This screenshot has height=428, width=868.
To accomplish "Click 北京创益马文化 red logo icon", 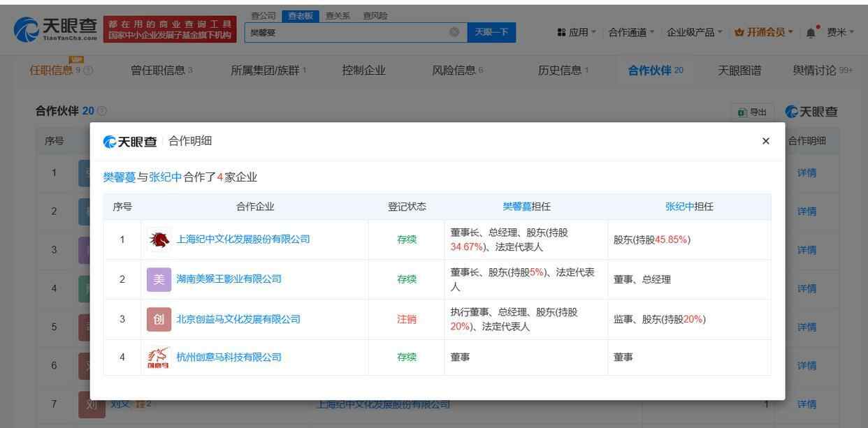I will click(x=159, y=319).
